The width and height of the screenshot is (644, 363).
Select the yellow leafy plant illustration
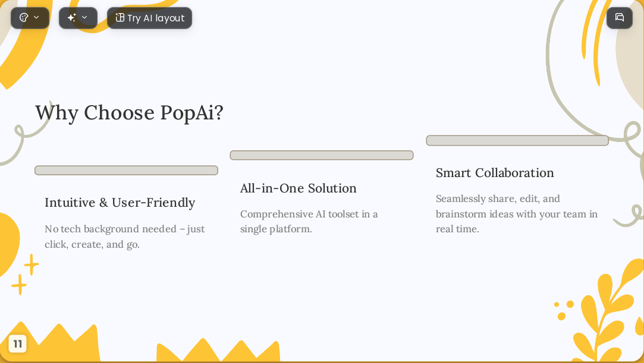pyautogui.click(x=608, y=312)
